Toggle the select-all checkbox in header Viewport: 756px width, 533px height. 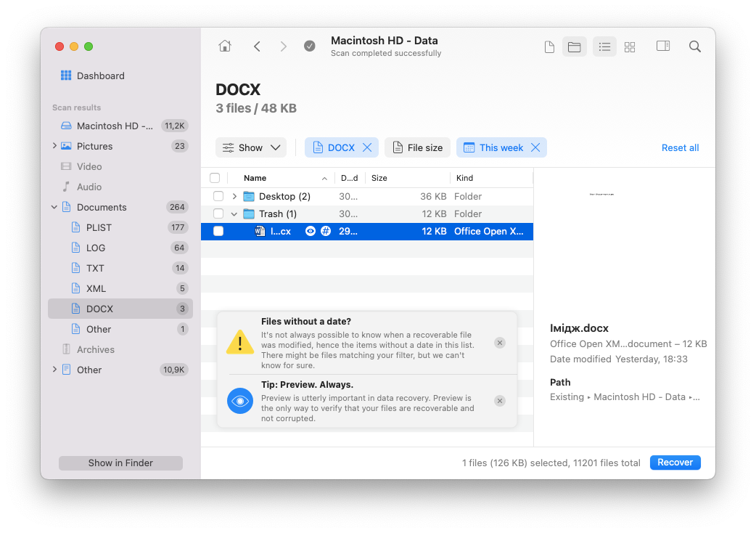pos(215,178)
